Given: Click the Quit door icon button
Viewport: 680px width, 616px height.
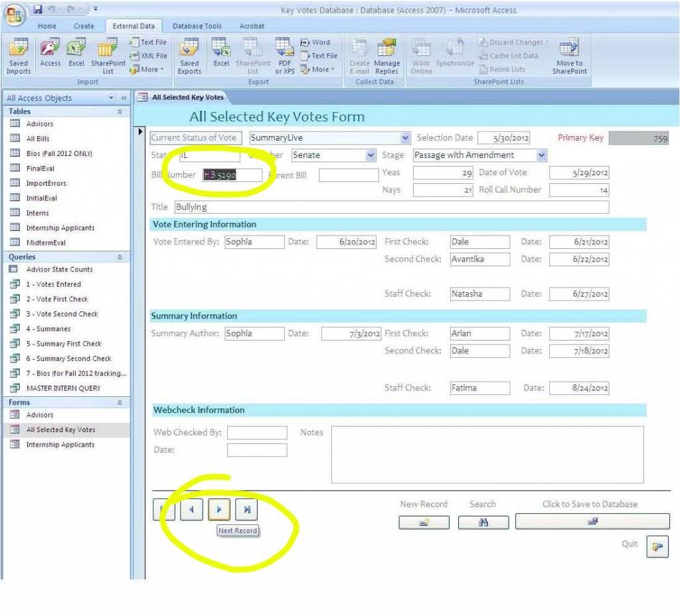Looking at the screenshot, I should [x=657, y=547].
